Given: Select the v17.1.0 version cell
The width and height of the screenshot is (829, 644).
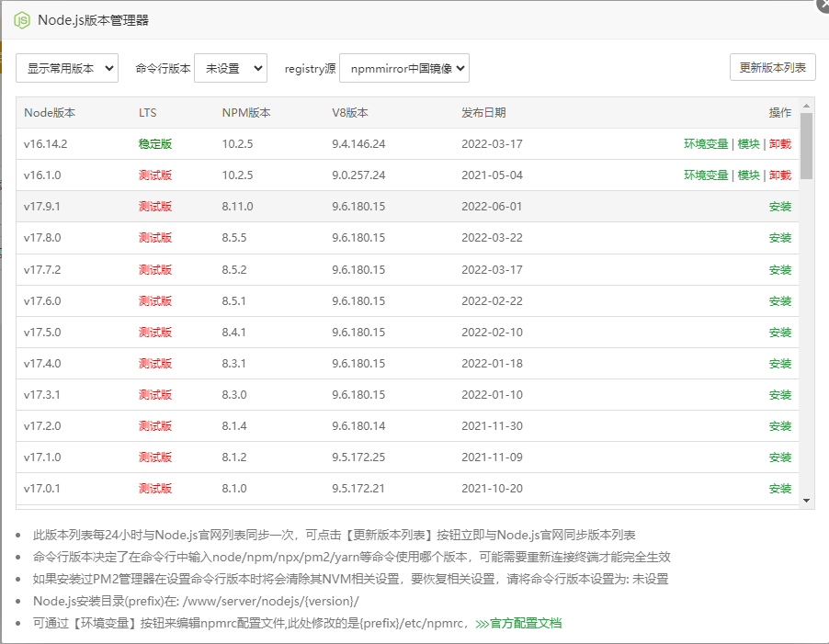Looking at the screenshot, I should [x=42, y=457].
